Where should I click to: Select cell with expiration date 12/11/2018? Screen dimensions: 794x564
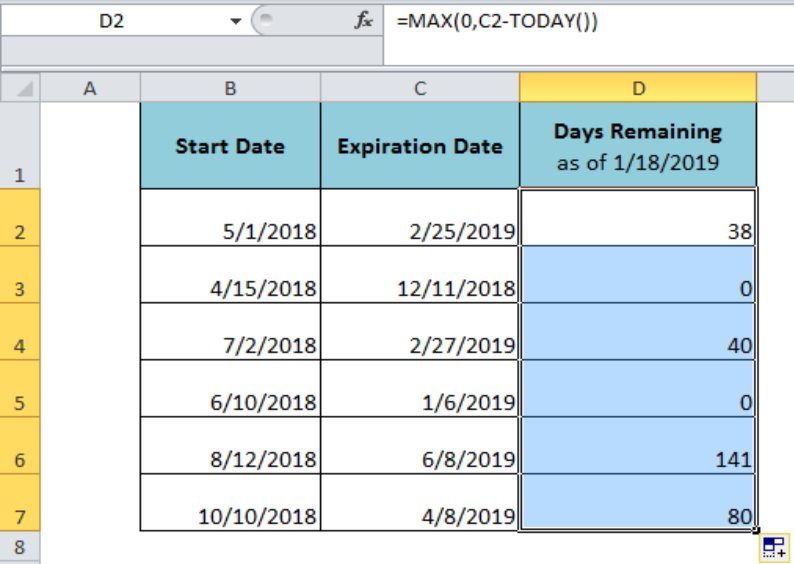[420, 275]
